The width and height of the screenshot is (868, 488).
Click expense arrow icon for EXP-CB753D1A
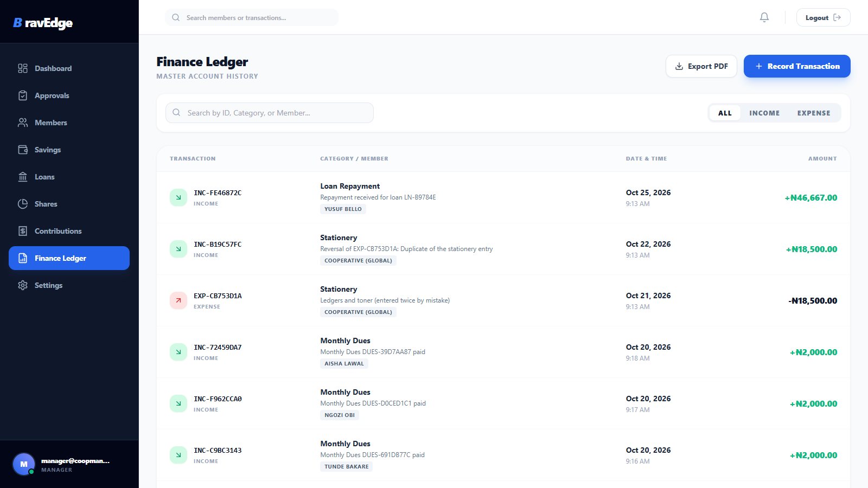[178, 300]
